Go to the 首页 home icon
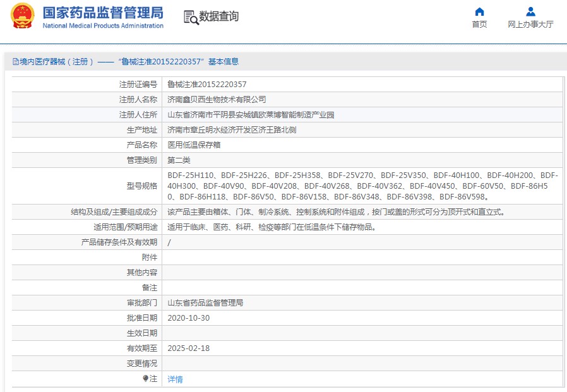Image resolution: width=567 pixels, height=392 pixels. [x=479, y=12]
